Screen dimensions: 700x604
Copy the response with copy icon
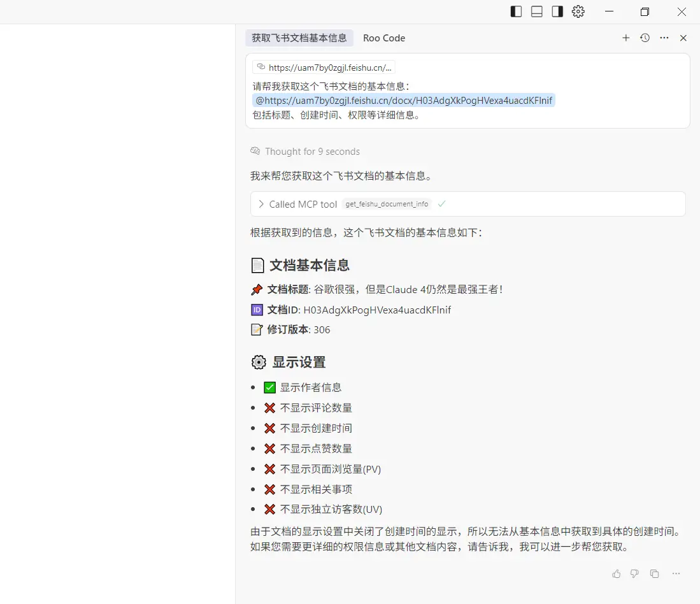pyautogui.click(x=655, y=573)
